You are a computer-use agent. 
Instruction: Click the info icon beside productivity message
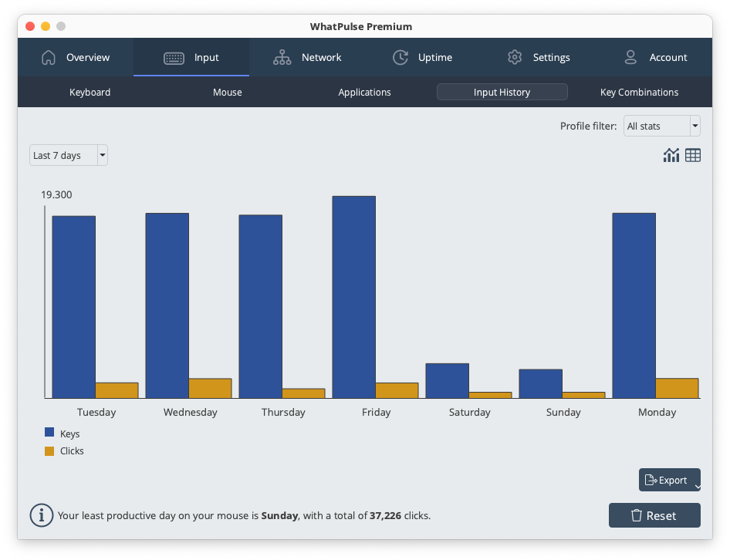(x=41, y=515)
